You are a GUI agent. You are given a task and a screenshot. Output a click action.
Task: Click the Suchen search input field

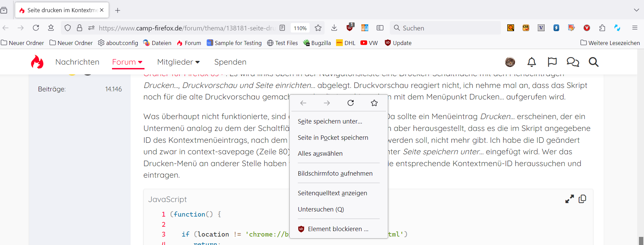[447, 28]
